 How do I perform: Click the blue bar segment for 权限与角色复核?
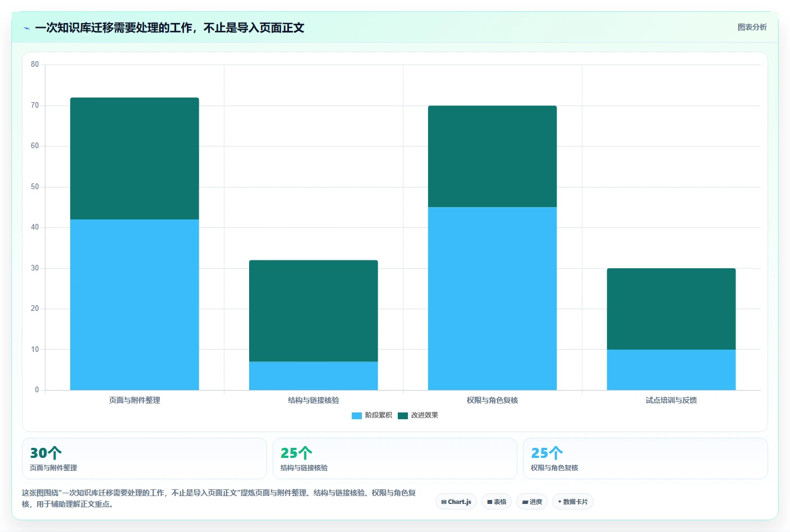pyautogui.click(x=493, y=299)
